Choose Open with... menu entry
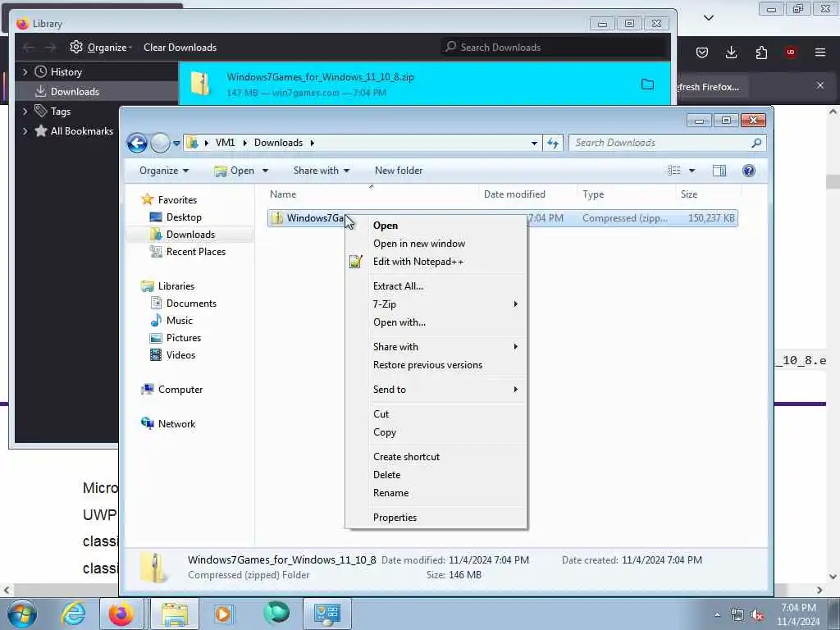 (436, 322)
